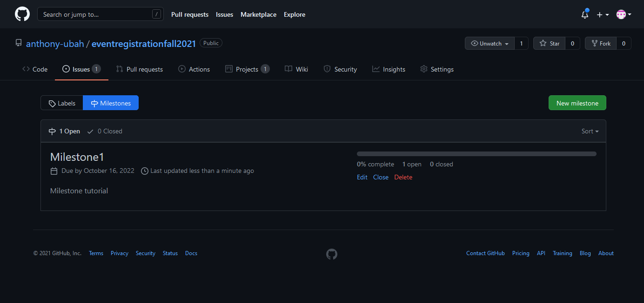Show the 1 Open milestones
This screenshot has height=303, width=644.
tap(65, 131)
